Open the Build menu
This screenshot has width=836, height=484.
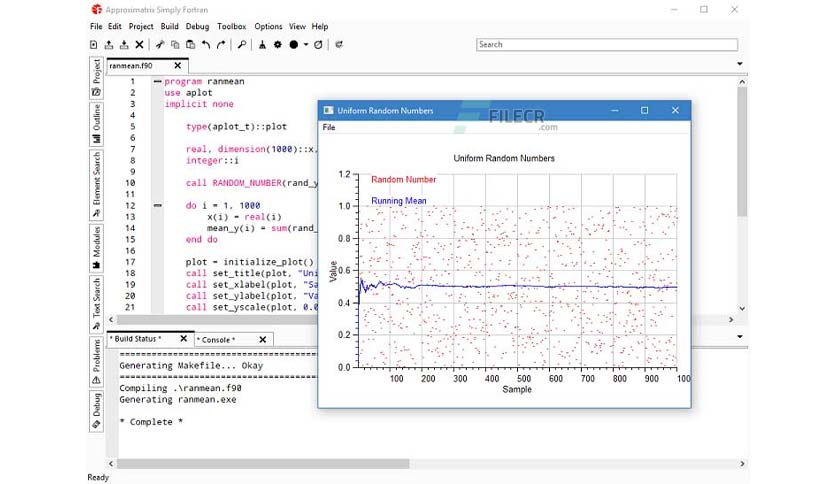click(x=170, y=26)
